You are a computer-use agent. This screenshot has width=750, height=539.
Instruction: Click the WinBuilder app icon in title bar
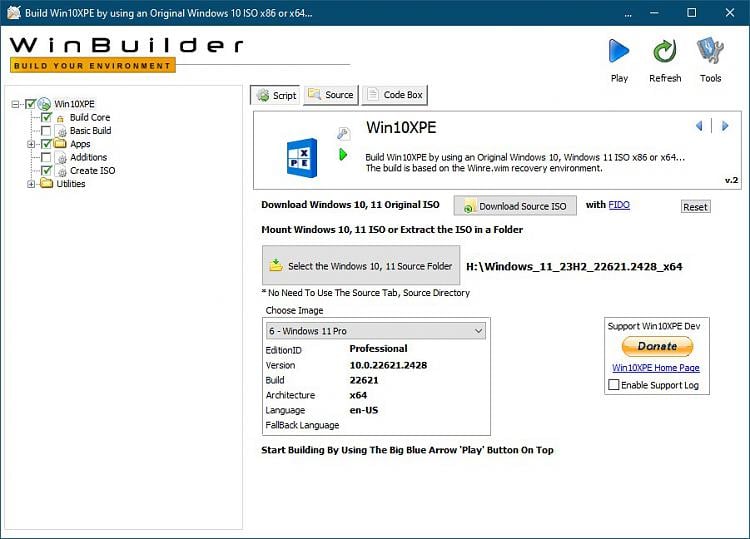click(14, 12)
